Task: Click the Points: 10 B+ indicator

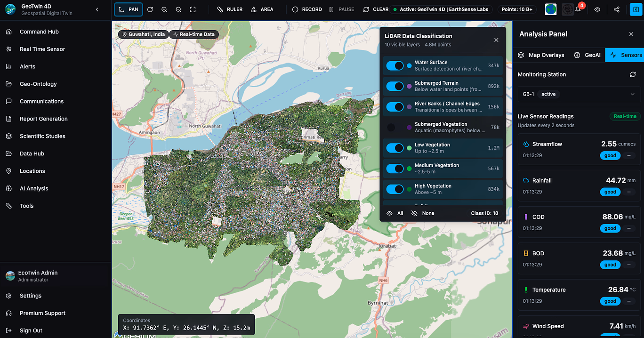Action: click(x=517, y=9)
